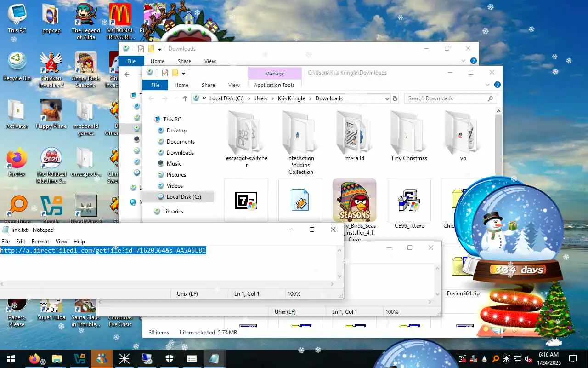Viewport: 588px width, 368px height.
Task: Open the File tab in front Explorer
Action: point(155,85)
